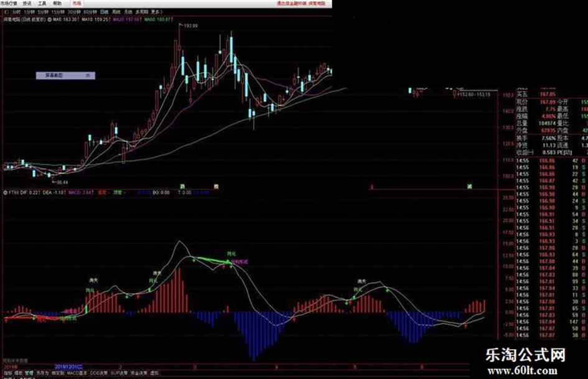This screenshot has height=379, width=588.
Task: Open the 资讯 menu
Action: coord(27,3)
